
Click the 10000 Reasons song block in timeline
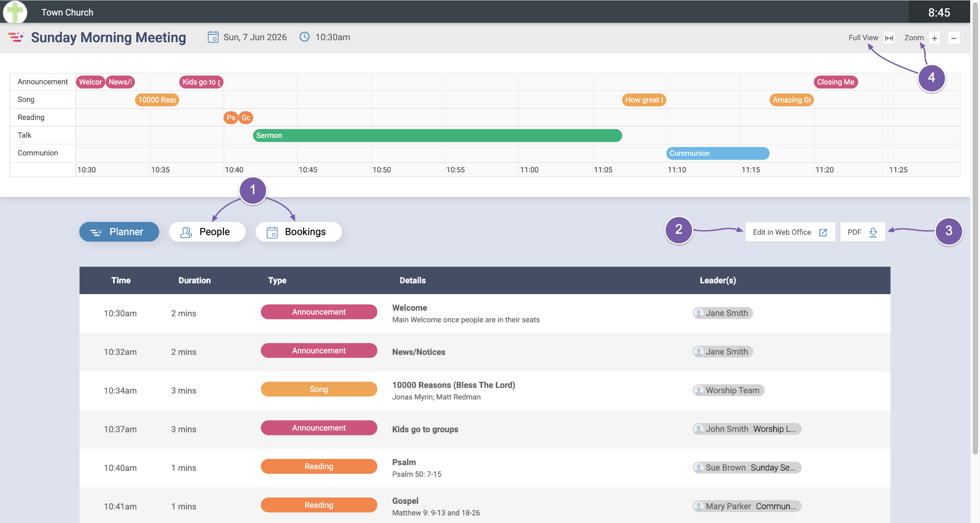(157, 100)
